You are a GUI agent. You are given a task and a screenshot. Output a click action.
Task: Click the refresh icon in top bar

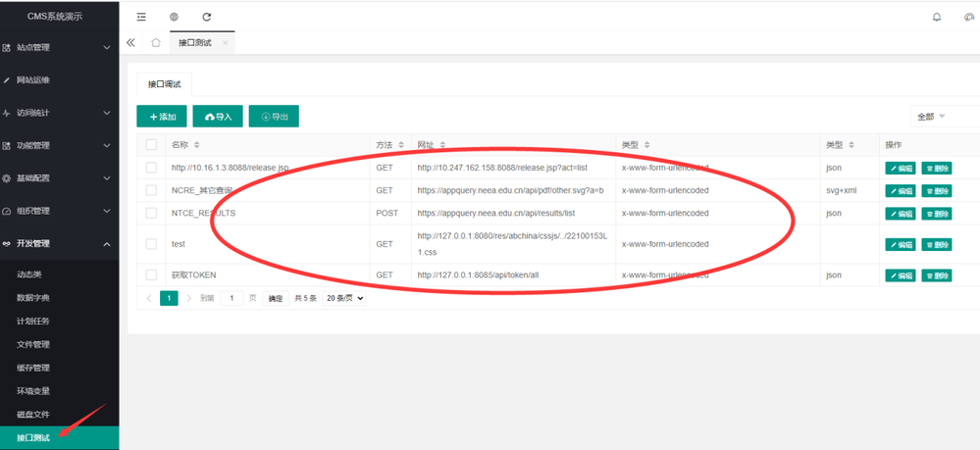pyautogui.click(x=206, y=17)
